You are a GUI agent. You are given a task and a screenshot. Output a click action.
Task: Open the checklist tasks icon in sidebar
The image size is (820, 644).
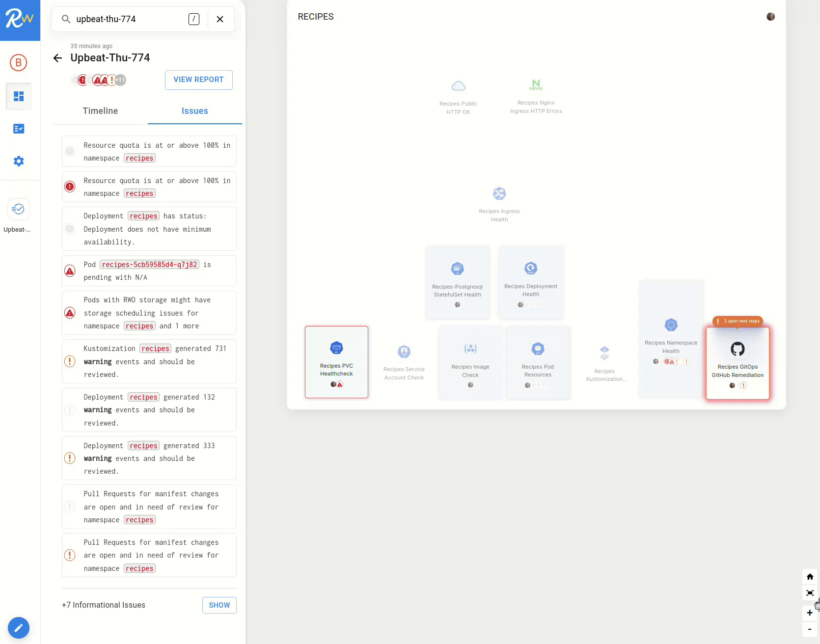(19, 129)
